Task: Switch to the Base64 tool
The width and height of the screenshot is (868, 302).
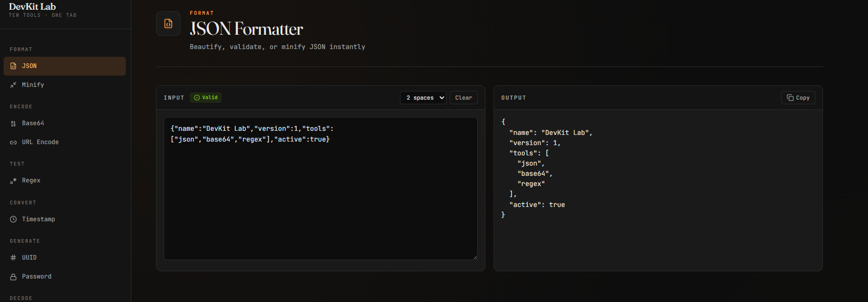Action: [x=64, y=123]
